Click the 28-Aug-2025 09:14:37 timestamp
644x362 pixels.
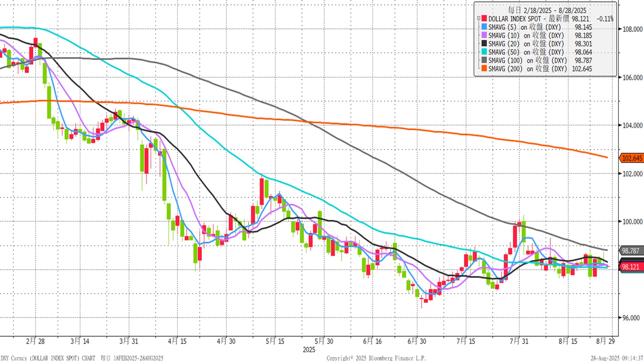tap(617, 358)
